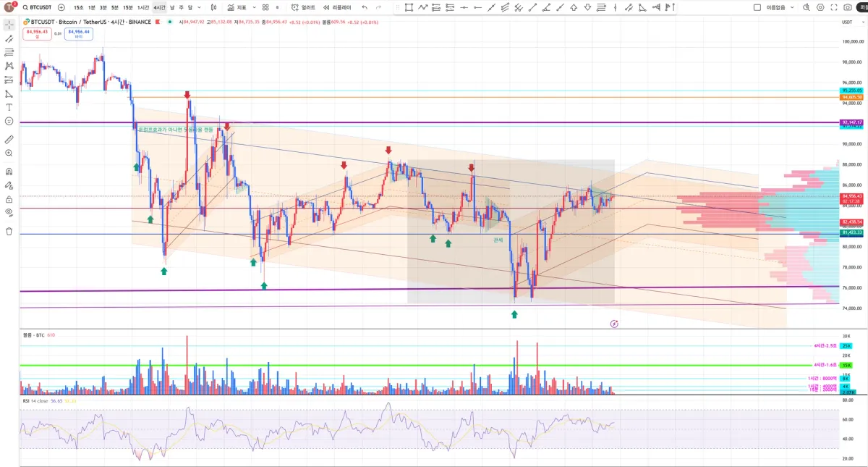
Task: Toggle magnet mode for drawings
Action: 9,172
